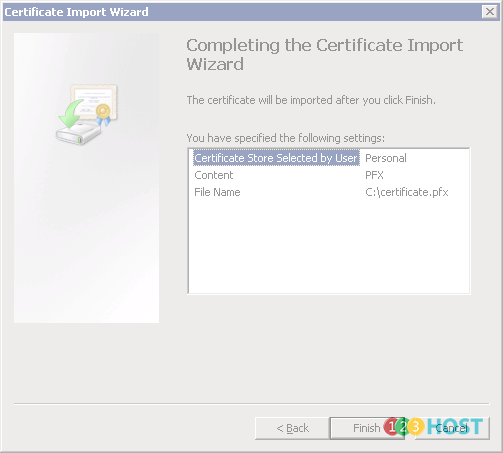The height and width of the screenshot is (453, 503).
Task: Click the blue HOST watermark text
Action: point(455,426)
